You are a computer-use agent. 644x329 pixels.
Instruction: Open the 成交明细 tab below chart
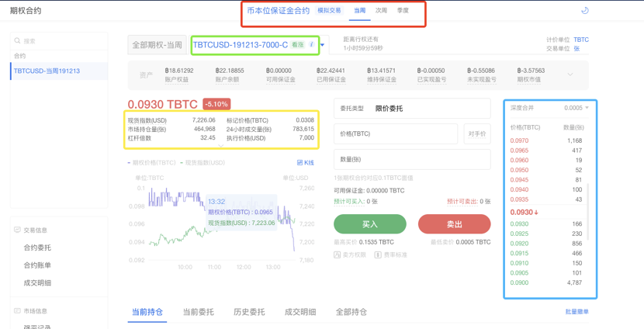(300, 312)
